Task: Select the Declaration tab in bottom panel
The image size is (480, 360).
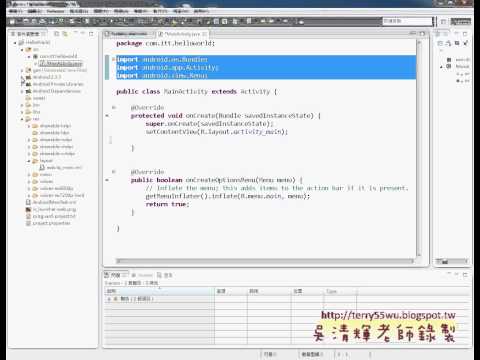Action: [x=165, y=275]
